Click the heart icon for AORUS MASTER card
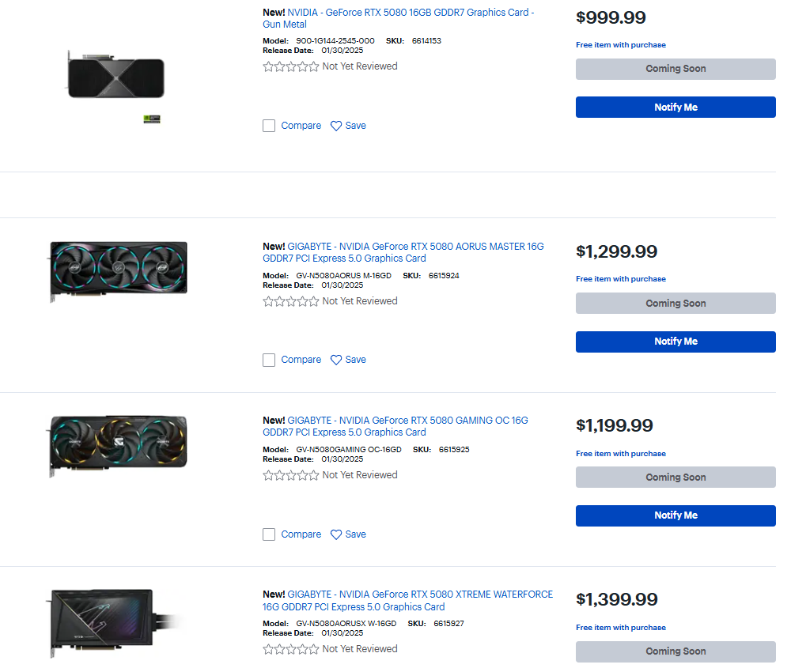Image resolution: width=806 pixels, height=672 pixels. pyautogui.click(x=336, y=360)
